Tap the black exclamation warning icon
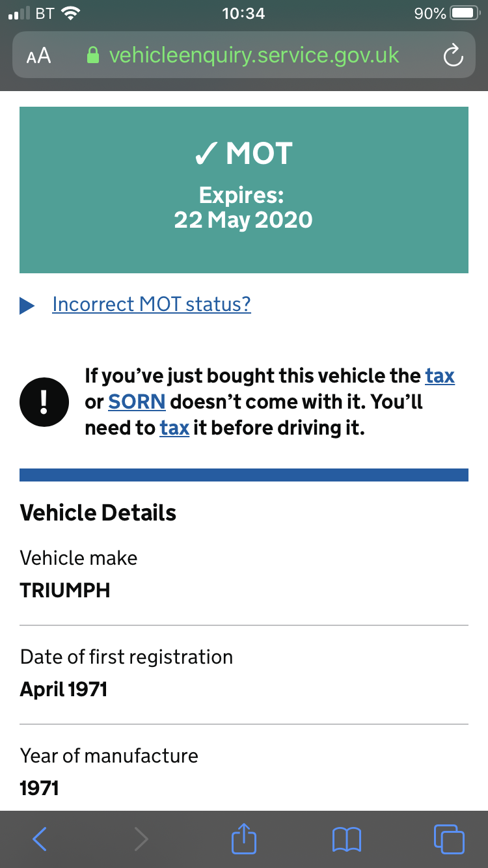This screenshot has width=488, height=868. [x=44, y=402]
